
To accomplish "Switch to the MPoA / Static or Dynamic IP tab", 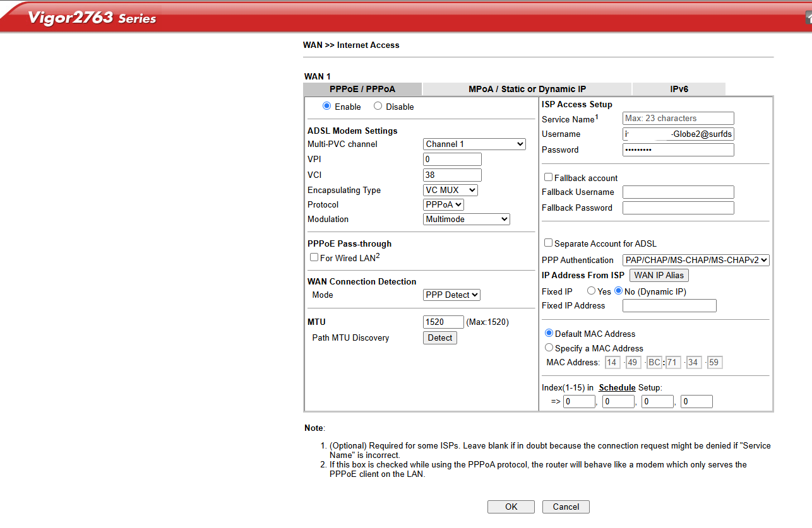I will pyautogui.click(x=527, y=89).
